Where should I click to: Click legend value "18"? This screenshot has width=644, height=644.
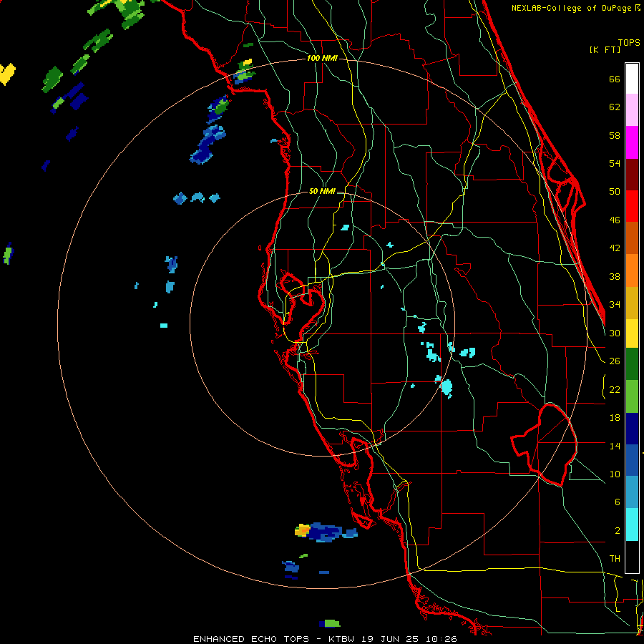tap(615, 418)
